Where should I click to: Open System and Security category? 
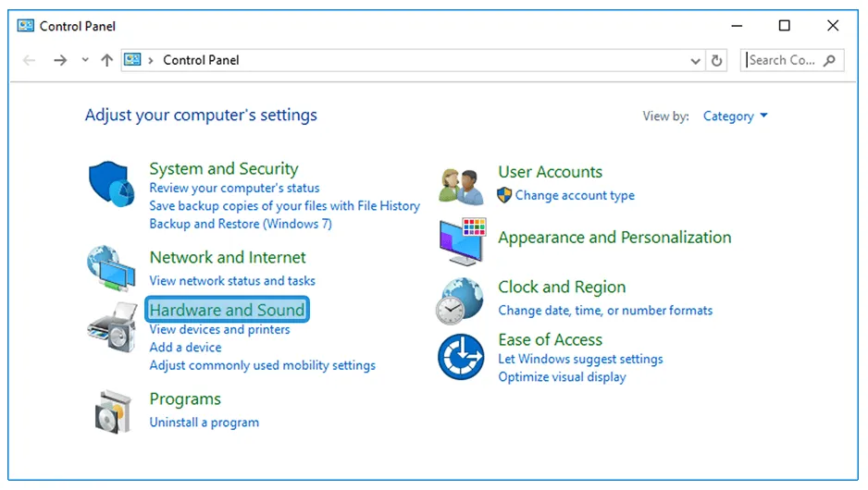click(x=224, y=168)
